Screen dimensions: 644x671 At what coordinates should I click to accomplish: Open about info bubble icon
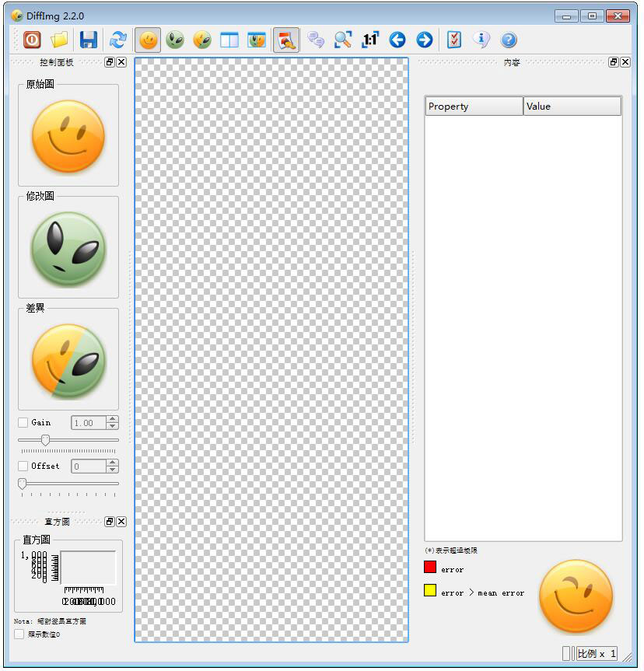(x=481, y=40)
